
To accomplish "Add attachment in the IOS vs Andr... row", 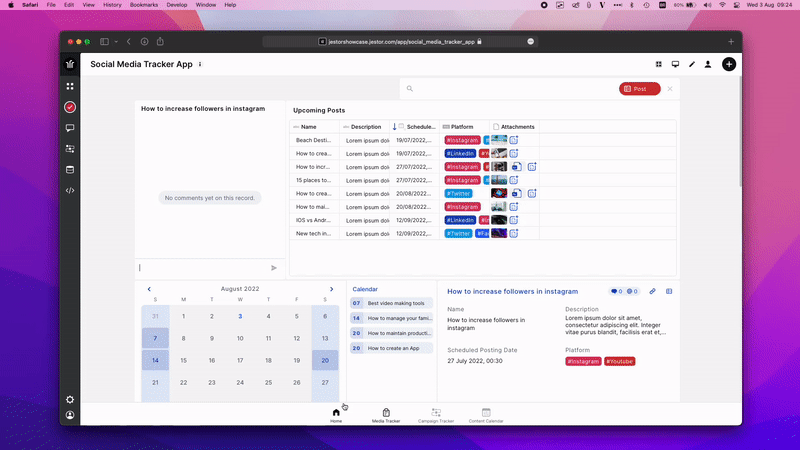I will [x=514, y=220].
